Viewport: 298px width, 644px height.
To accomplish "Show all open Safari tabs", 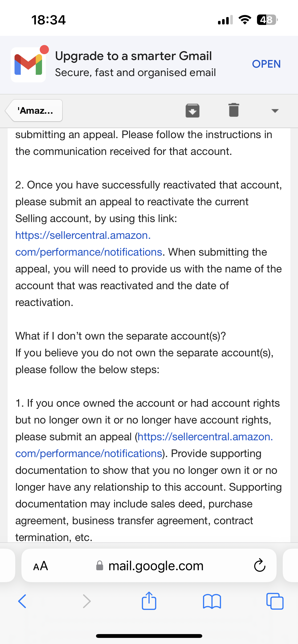I will click(275, 601).
